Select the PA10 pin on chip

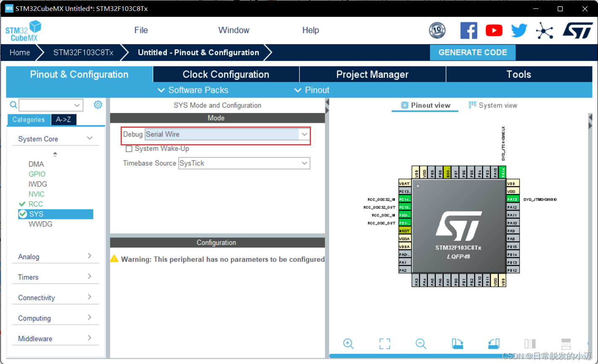512,223
